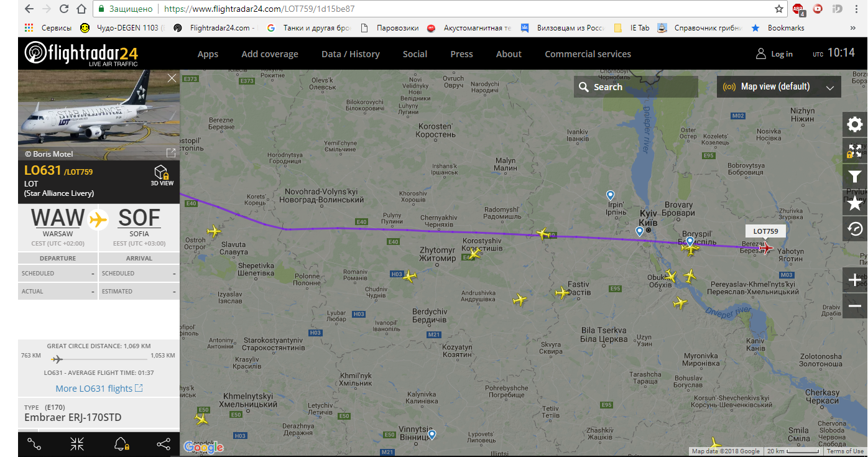Open the Apps menu item

click(x=208, y=54)
